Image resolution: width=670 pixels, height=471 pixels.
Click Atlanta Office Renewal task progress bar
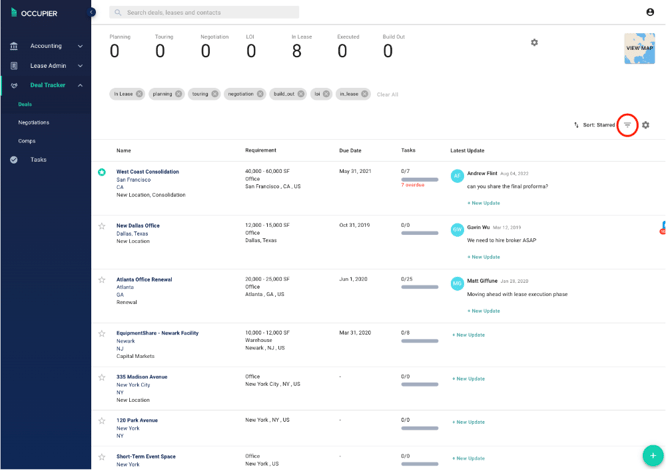click(420, 287)
